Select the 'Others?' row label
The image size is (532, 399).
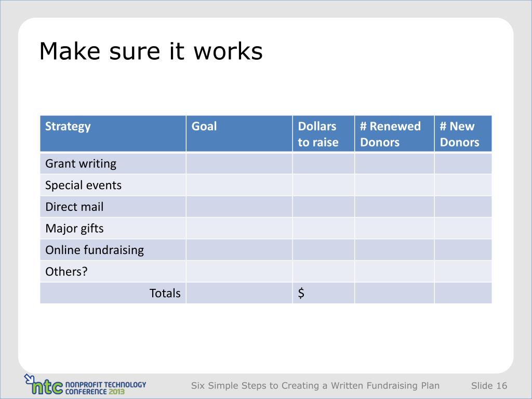[66, 271]
